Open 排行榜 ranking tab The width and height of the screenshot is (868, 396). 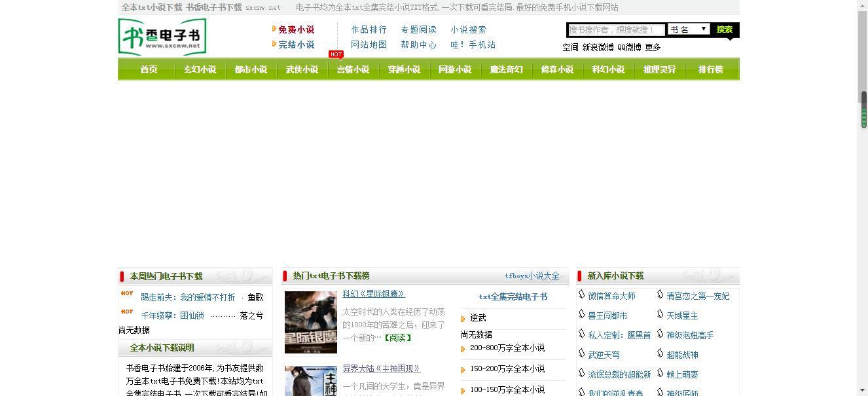(x=710, y=69)
